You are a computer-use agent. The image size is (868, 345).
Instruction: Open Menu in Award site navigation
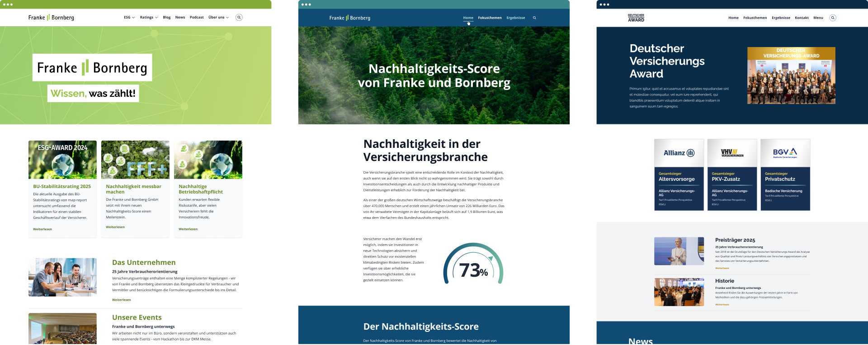click(x=818, y=18)
